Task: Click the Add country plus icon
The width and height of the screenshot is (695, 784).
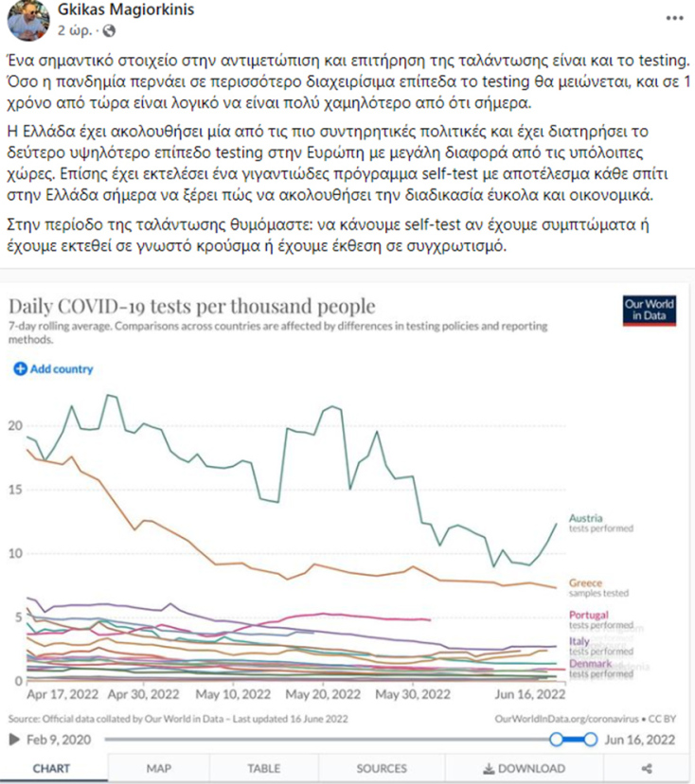Action: pyautogui.click(x=20, y=369)
